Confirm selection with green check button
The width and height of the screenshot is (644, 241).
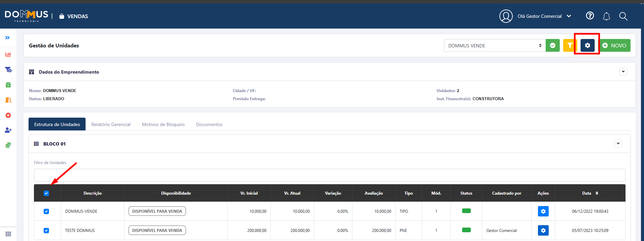coord(552,45)
